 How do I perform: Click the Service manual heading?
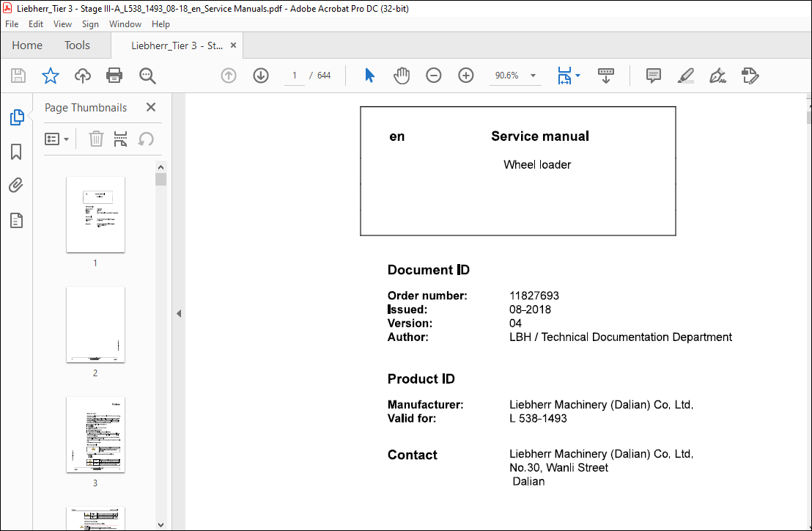(539, 136)
